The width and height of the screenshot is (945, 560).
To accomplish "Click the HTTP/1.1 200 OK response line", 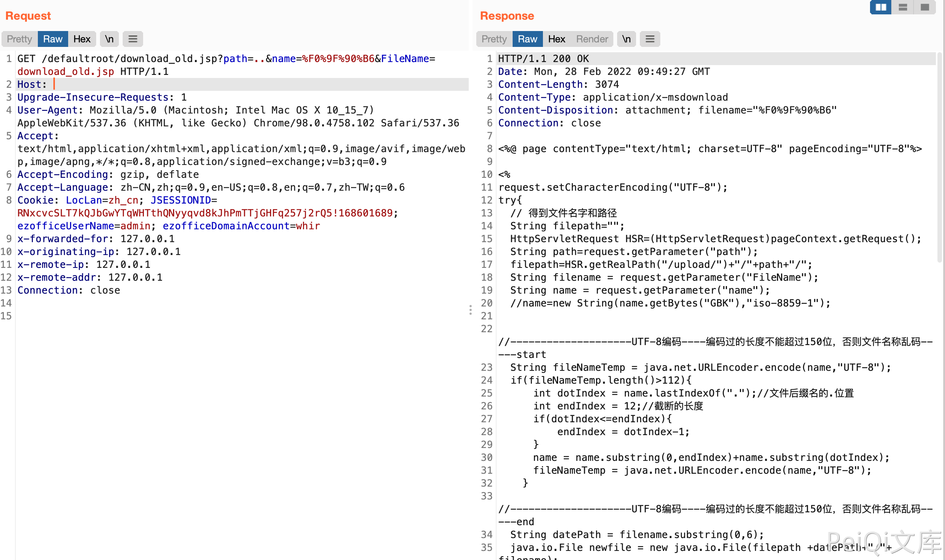I will tap(543, 59).
